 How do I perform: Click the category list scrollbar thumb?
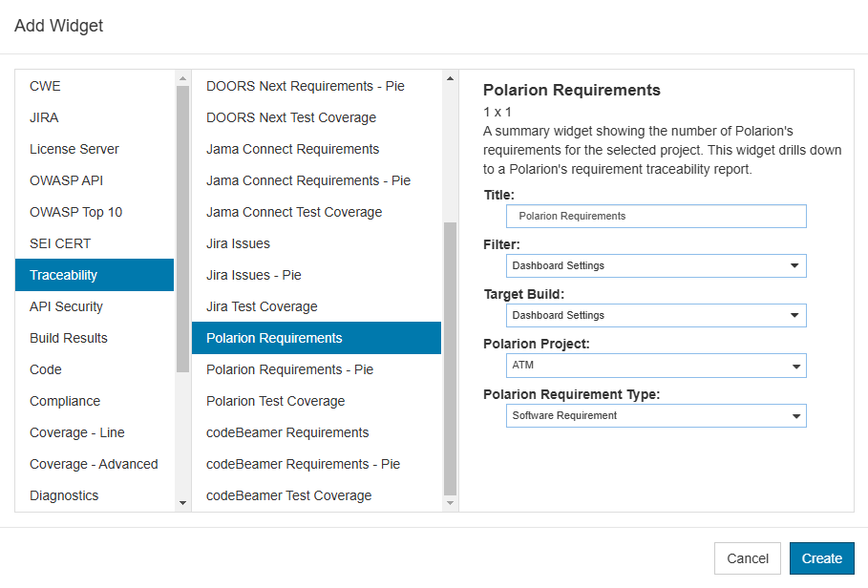[x=182, y=229]
